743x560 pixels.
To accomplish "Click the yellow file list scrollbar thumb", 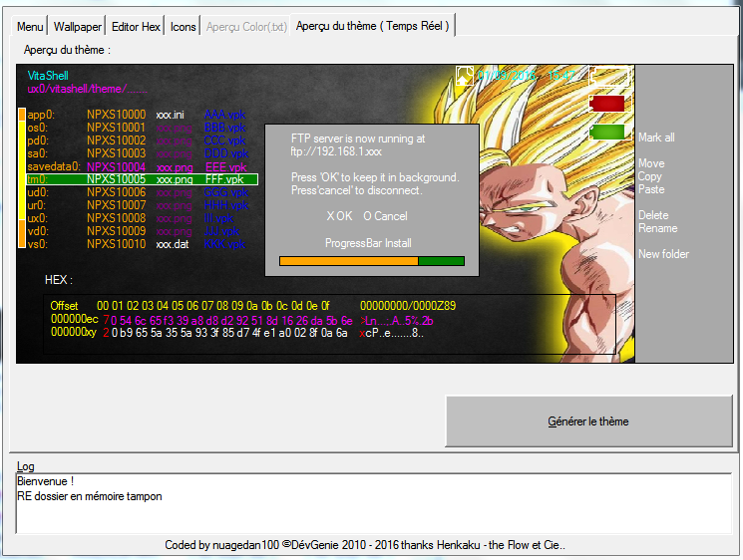I will [x=22, y=170].
